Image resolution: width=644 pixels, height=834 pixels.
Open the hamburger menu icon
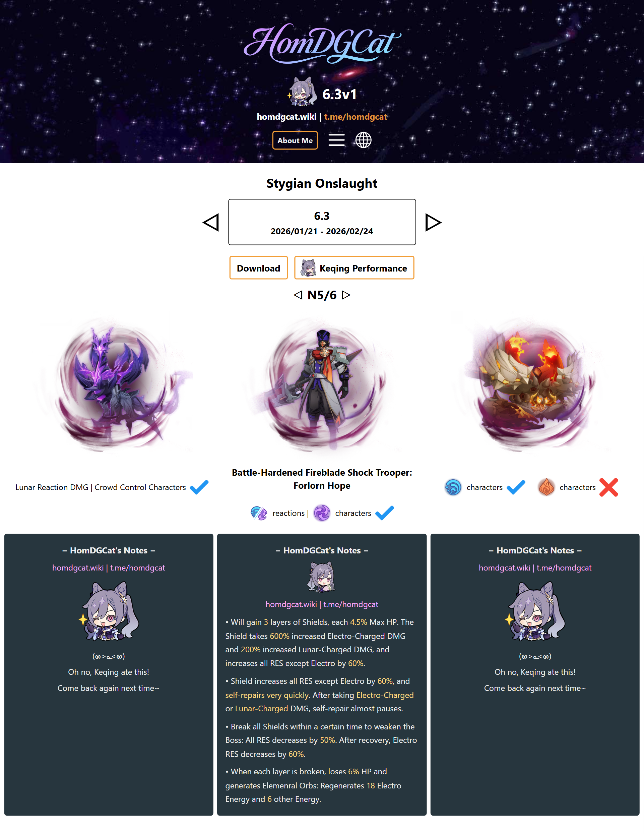[336, 140]
